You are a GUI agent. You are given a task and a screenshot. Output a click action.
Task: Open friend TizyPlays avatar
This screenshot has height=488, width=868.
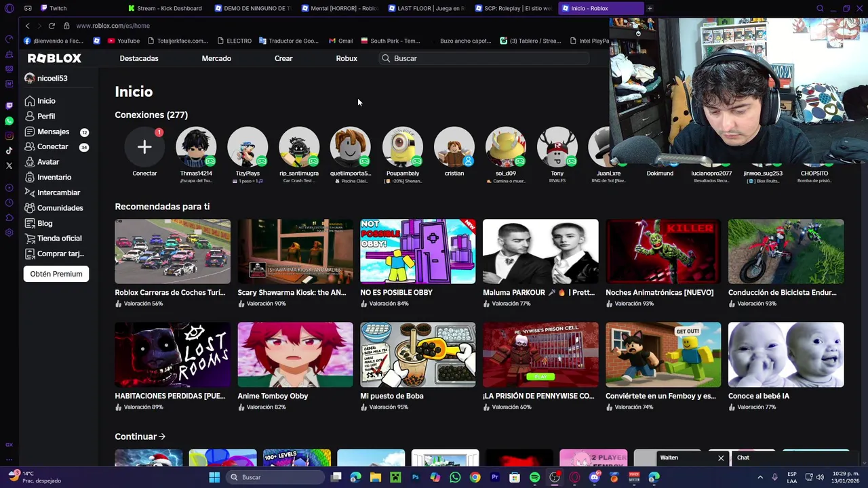(248, 147)
